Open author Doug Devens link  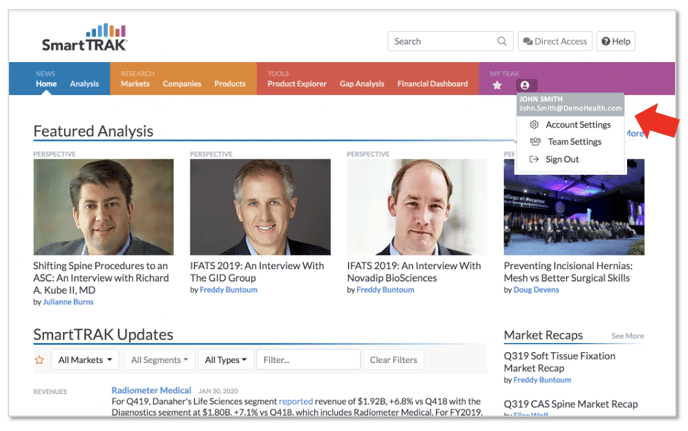click(x=536, y=290)
